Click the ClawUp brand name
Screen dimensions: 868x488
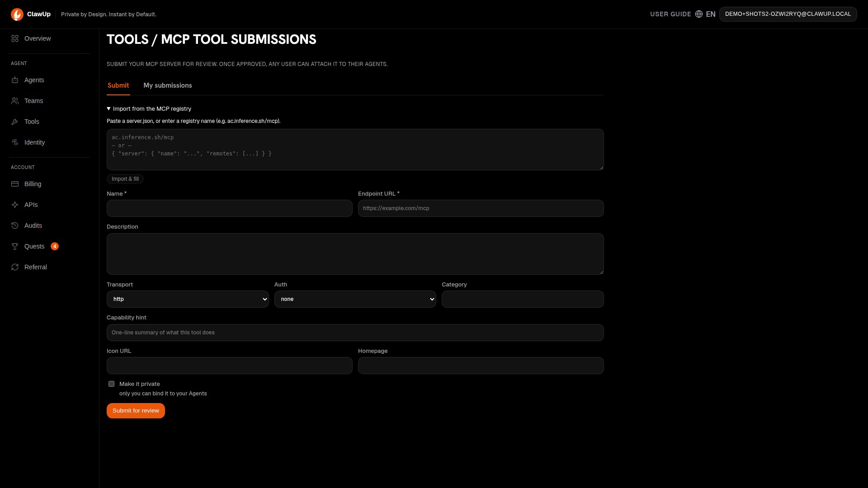(39, 14)
